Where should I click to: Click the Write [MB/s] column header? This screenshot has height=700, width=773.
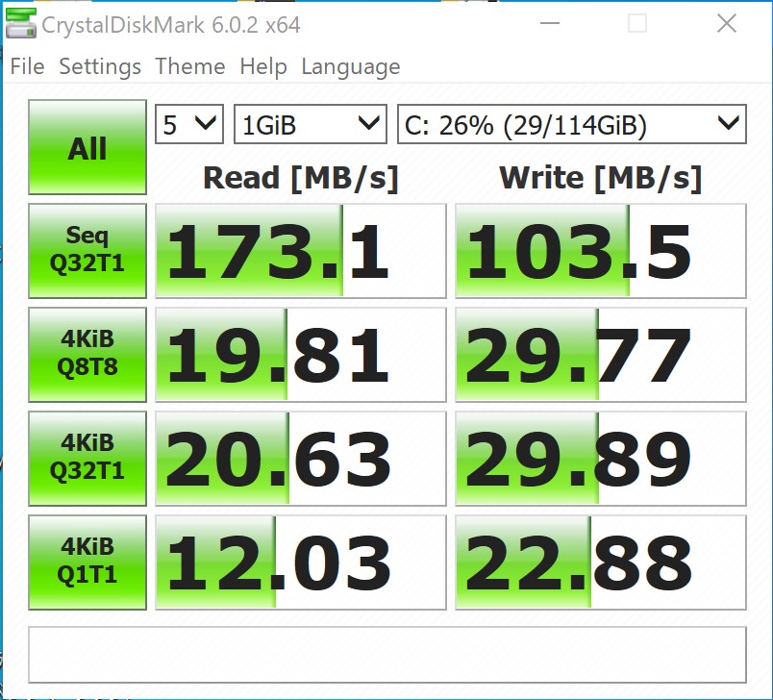pos(601,178)
